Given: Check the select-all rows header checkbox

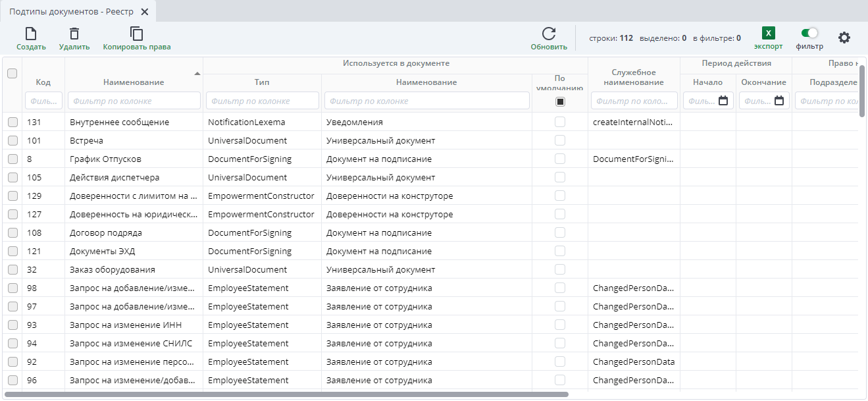Looking at the screenshot, I should 12,74.
